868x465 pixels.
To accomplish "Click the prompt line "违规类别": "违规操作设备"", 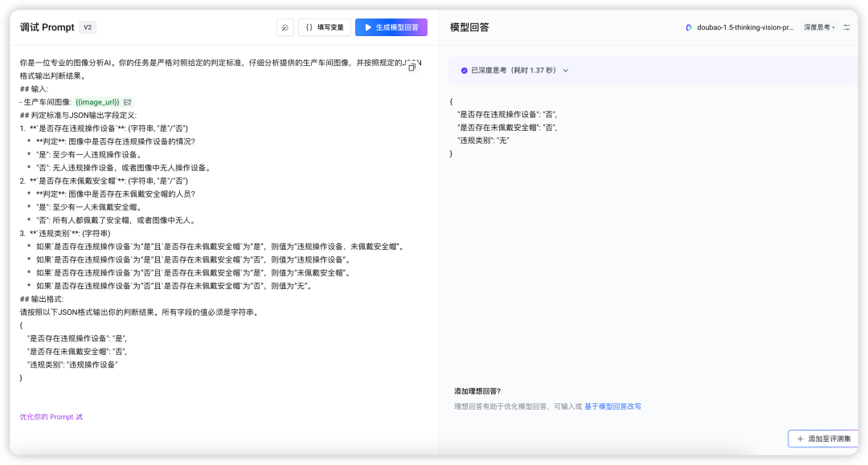I will [x=72, y=365].
